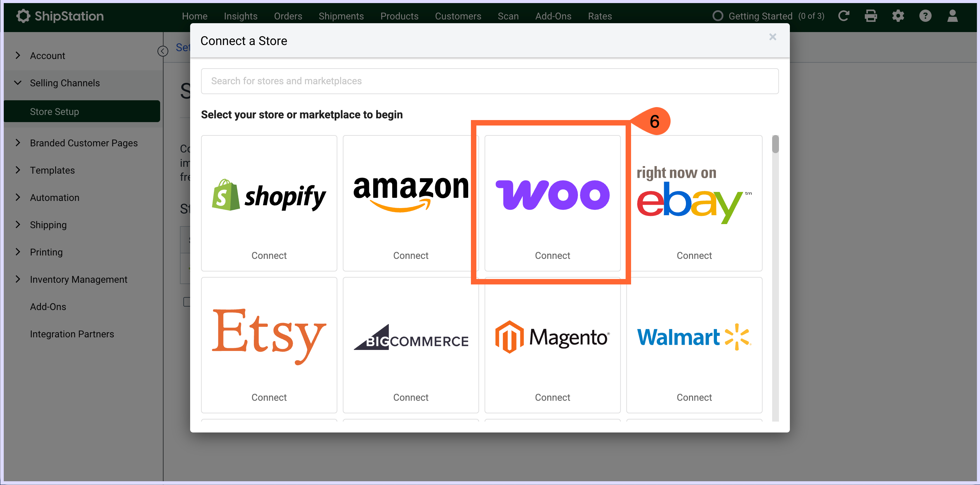Open Add-Ons in top navigation
Viewport: 980px width, 485px height.
pyautogui.click(x=553, y=16)
